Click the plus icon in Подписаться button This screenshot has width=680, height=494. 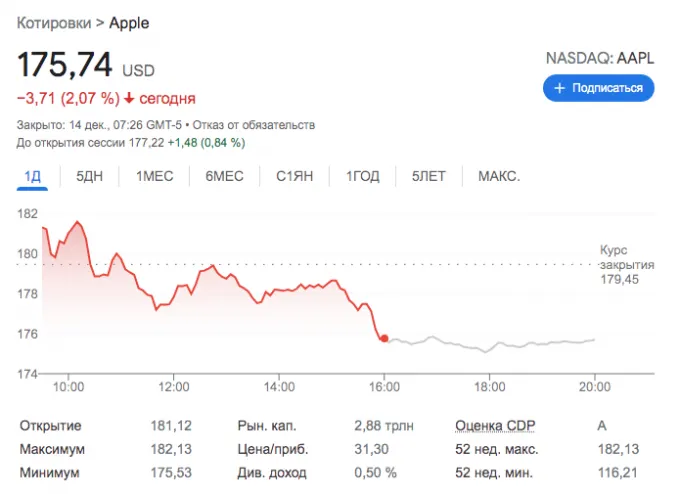coord(560,88)
